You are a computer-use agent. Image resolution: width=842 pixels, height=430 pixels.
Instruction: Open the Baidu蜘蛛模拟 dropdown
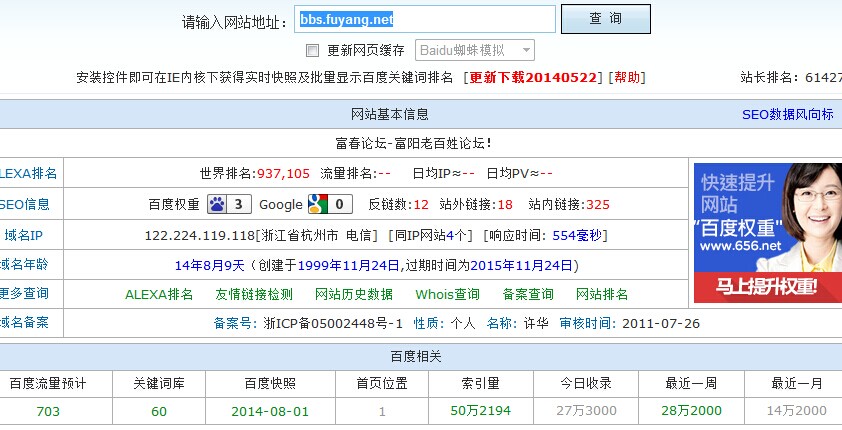(x=475, y=50)
